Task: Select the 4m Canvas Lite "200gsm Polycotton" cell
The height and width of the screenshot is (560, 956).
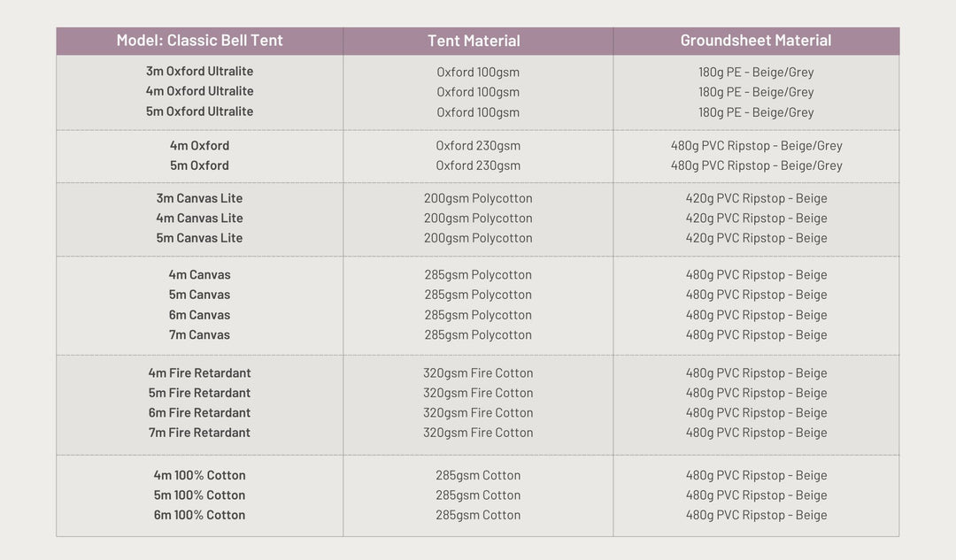Action: 478,219
